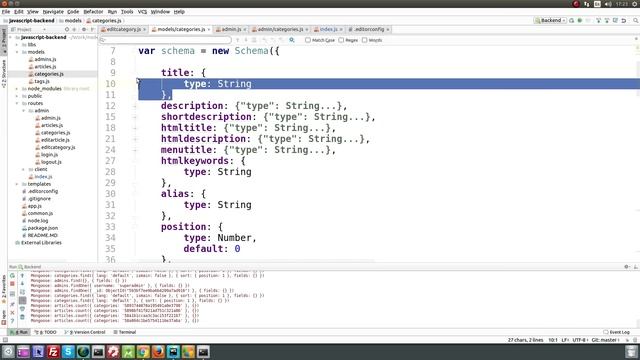640x360 pixels.
Task: Start debugging Backend with the bug icon
Action: [x=580, y=20]
